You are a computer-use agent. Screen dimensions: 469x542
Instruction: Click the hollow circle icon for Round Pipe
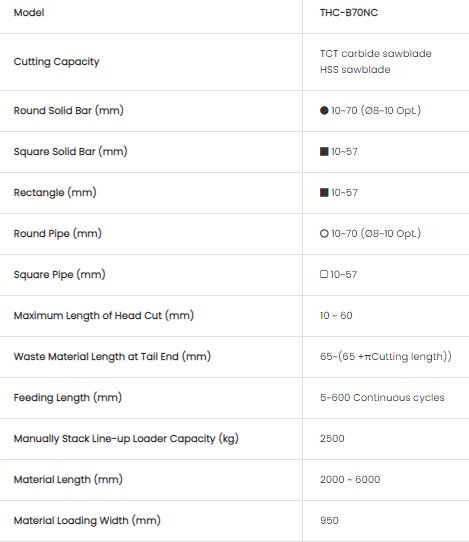[324, 234]
